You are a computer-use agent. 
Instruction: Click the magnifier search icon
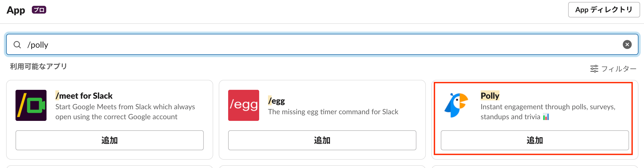17,45
